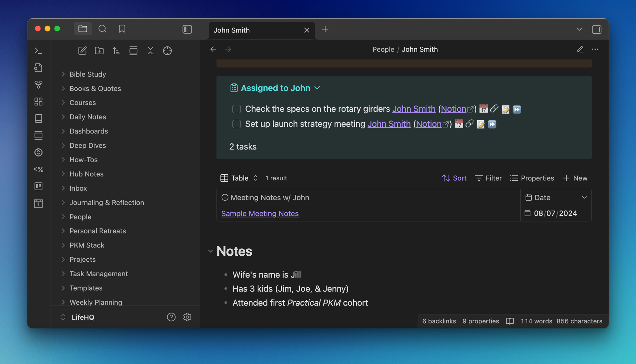The height and width of the screenshot is (364, 636).
Task: Open the Date column dropdown arrow
Action: coord(584,197)
